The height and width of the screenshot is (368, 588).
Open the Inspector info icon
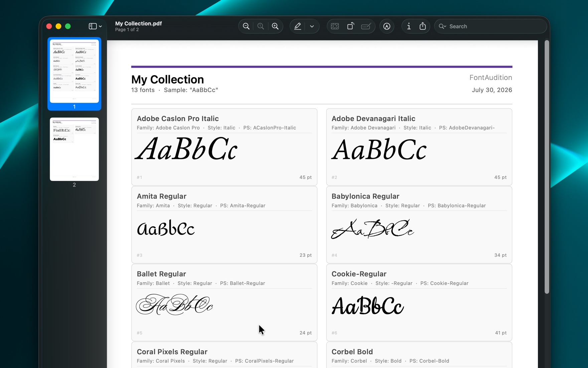(409, 26)
